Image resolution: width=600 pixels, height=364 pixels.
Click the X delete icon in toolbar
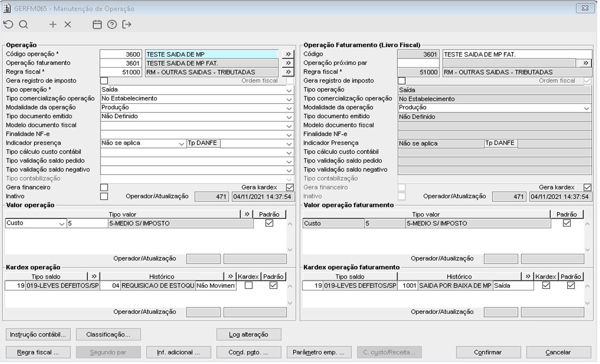pos(68,25)
